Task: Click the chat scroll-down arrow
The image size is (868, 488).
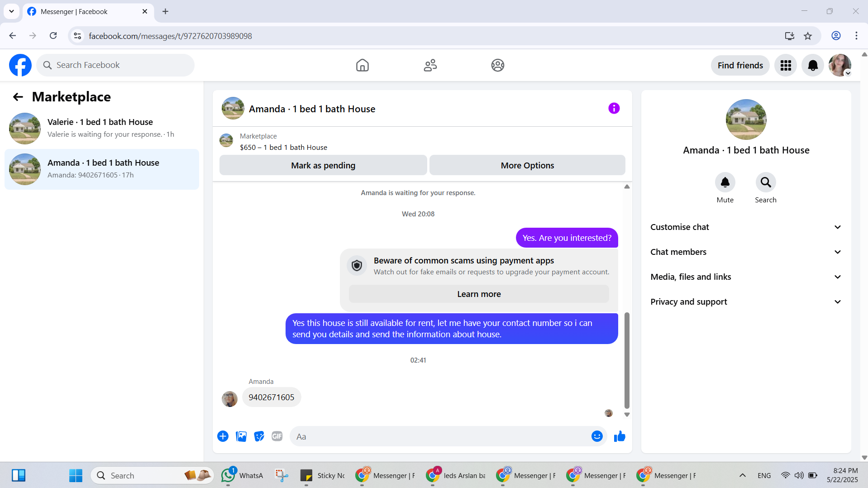Action: [x=627, y=415]
